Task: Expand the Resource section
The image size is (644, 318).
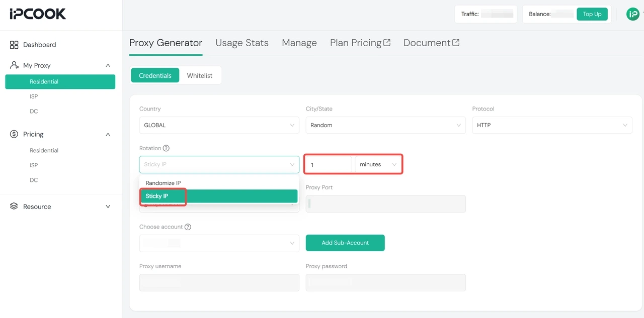Action: click(108, 206)
